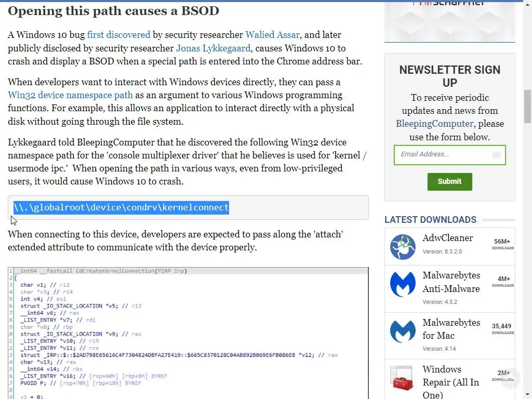Open the 'first discovered' link
The height and width of the screenshot is (399, 532).
118,35
